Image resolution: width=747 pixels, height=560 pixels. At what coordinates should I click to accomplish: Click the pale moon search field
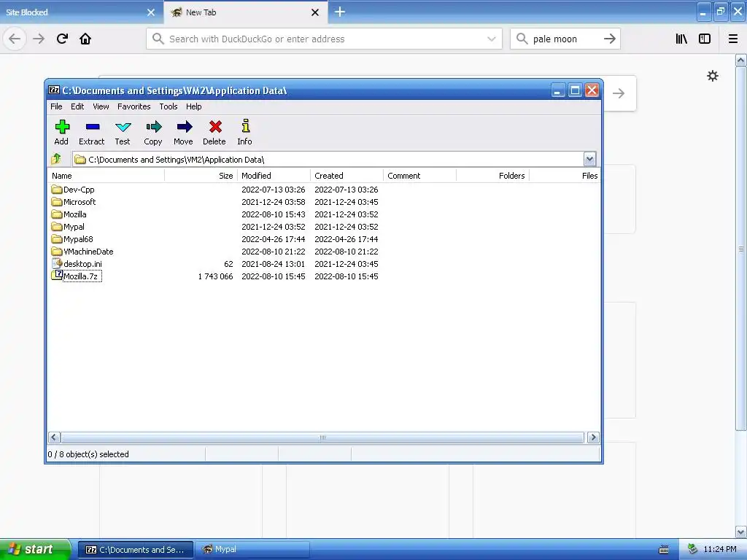tap(565, 39)
